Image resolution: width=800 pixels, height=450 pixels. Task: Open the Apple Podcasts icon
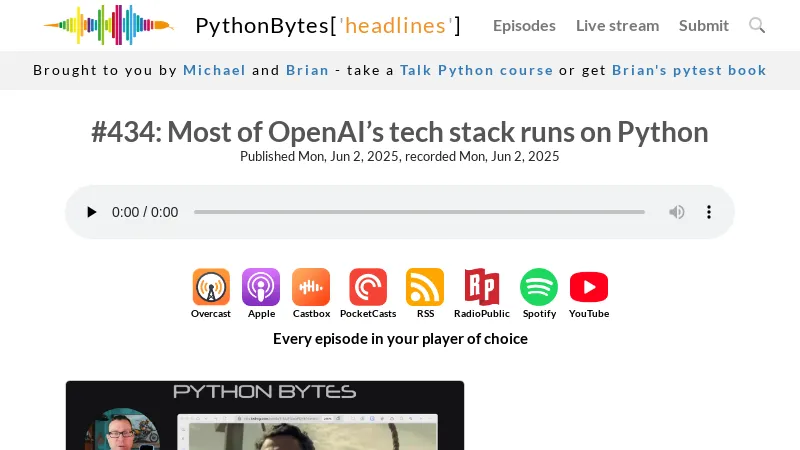pyautogui.click(x=261, y=288)
